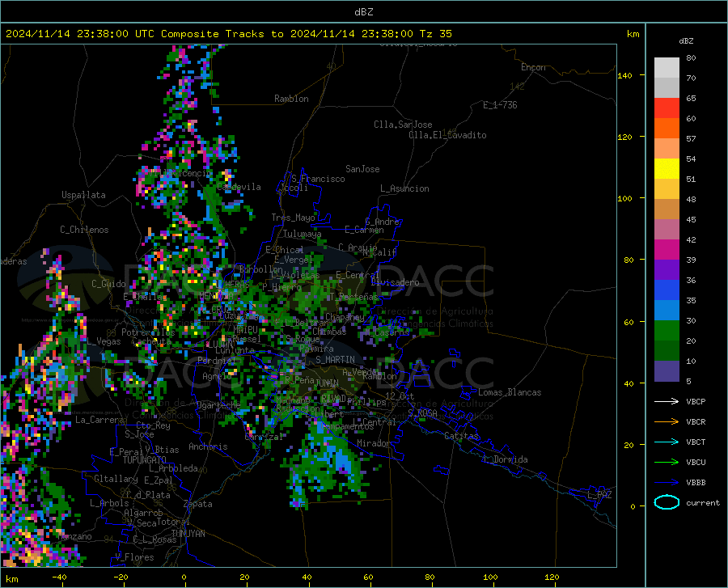Click the 0 km horizontal axis tick
728x588 pixels.
pyautogui.click(x=184, y=577)
